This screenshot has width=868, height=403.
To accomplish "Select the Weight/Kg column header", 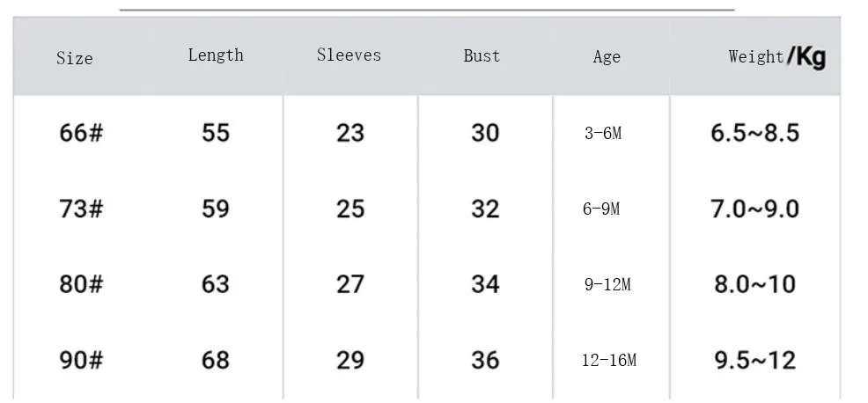I will point(777,56).
